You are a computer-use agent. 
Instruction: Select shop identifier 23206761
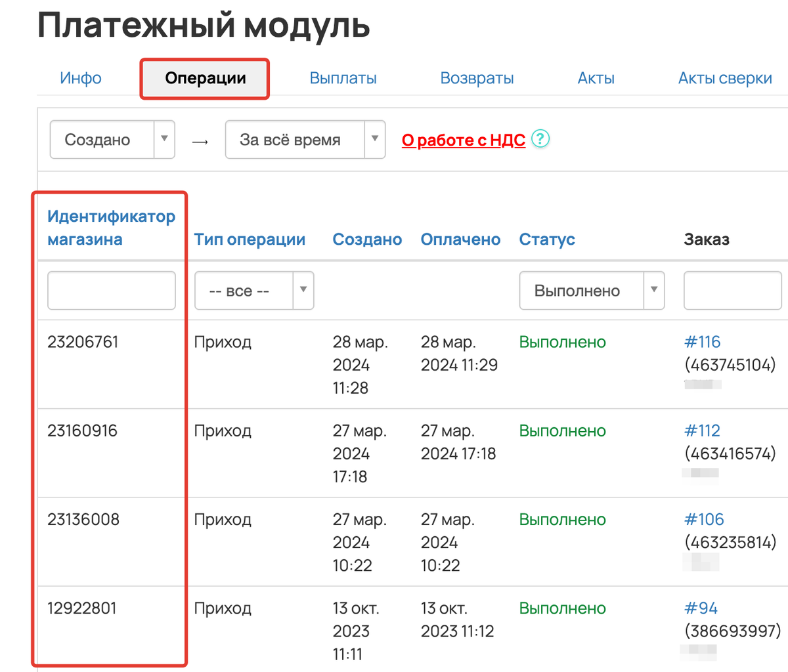[x=83, y=342]
